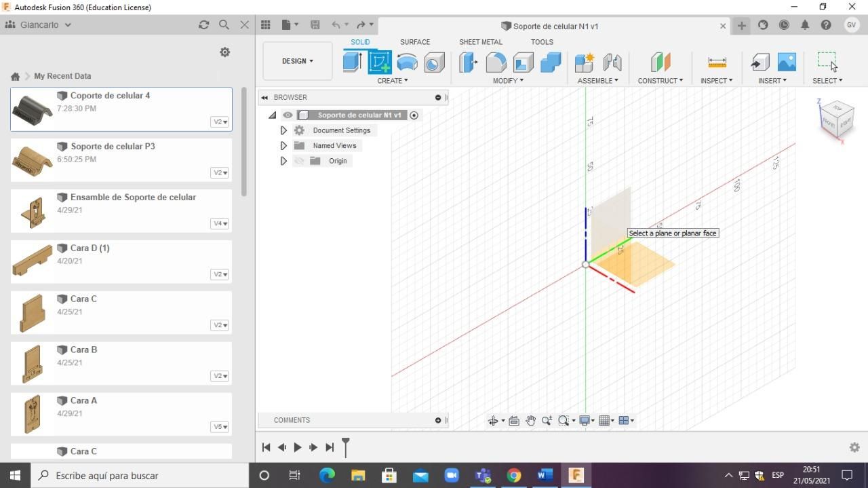Image resolution: width=868 pixels, height=488 pixels.
Task: Open the Extensions icon in top bar
Action: (763, 25)
